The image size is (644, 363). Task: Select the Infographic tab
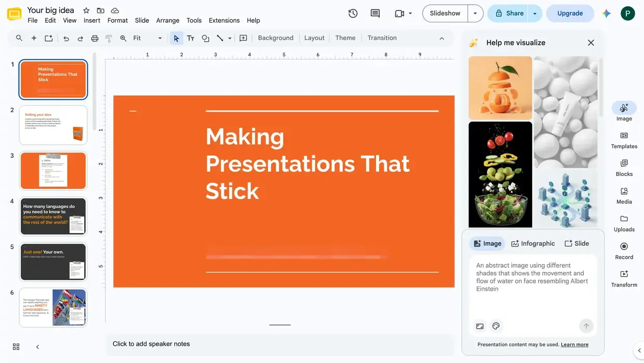click(533, 244)
